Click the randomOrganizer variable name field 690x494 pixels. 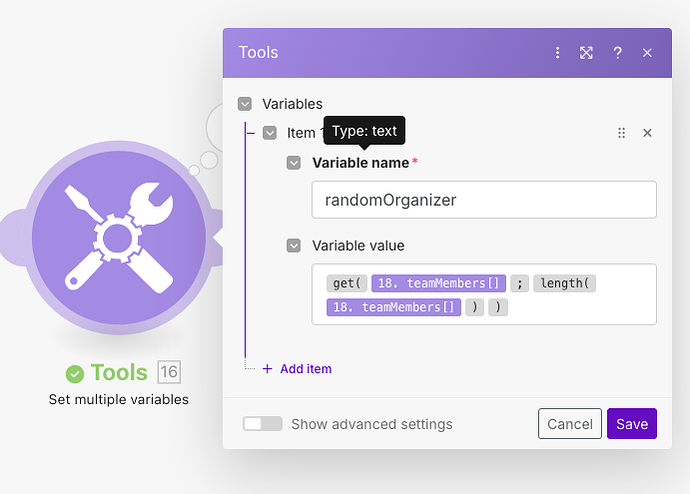(x=484, y=200)
